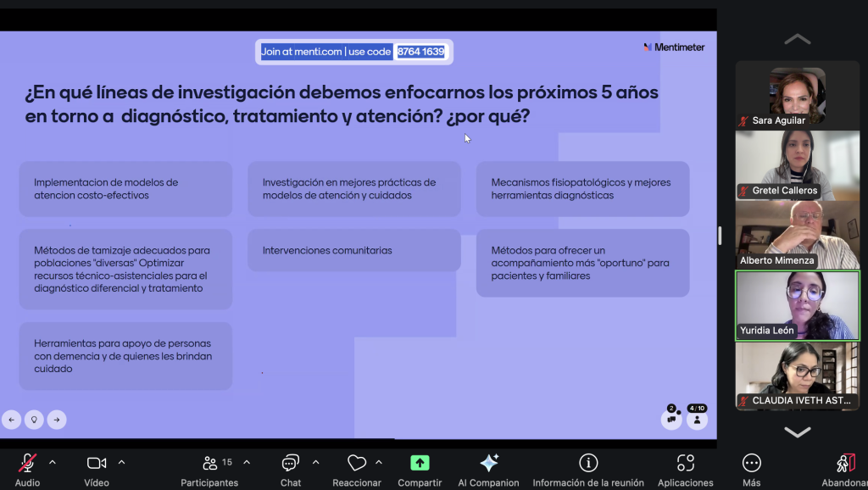Select Alberto Mimenza's video thumbnail
This screenshot has width=868, height=490.
click(x=797, y=235)
